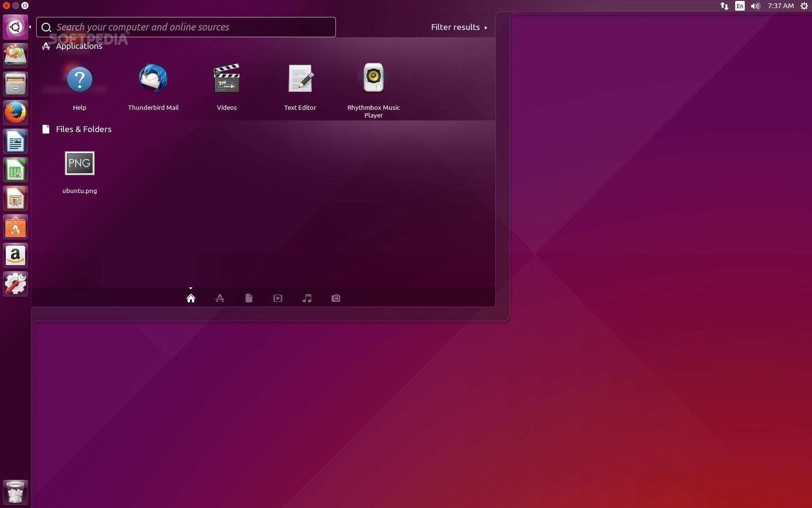Open the Text Editor app
The image size is (812, 508).
(x=300, y=79)
